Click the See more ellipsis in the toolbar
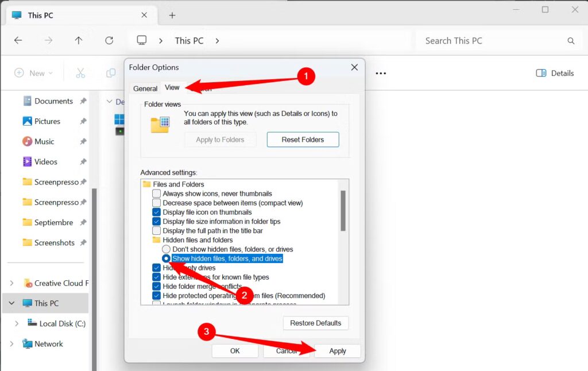This screenshot has height=371, width=588. pos(381,73)
